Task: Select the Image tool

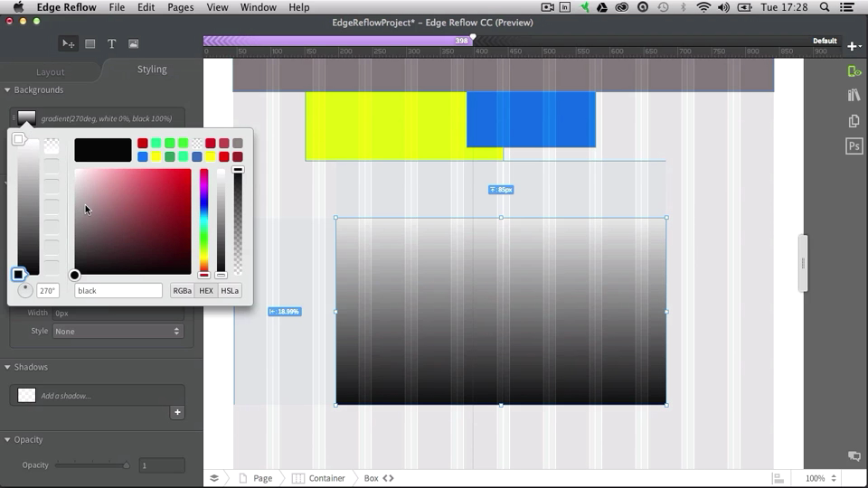Action: pyautogui.click(x=134, y=43)
